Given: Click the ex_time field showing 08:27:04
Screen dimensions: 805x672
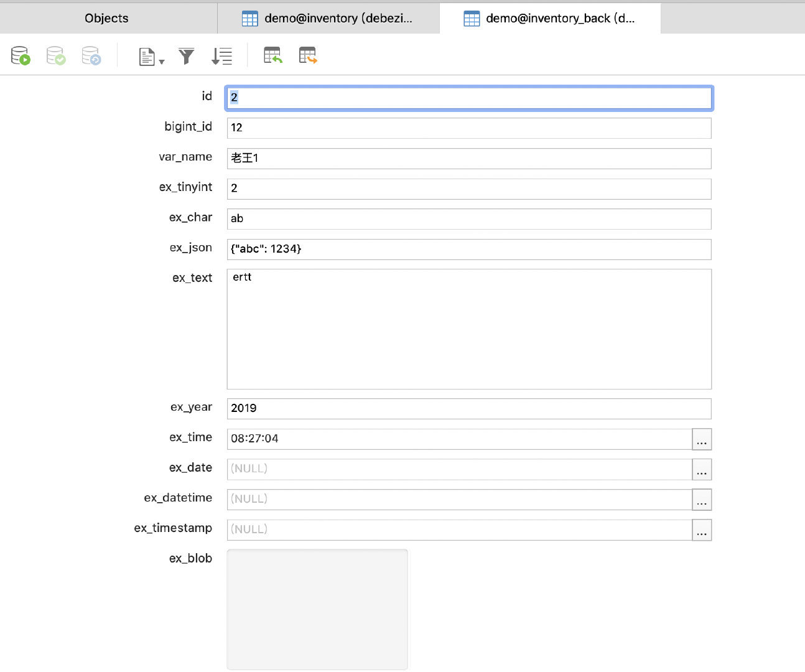Looking at the screenshot, I should pyautogui.click(x=460, y=439).
